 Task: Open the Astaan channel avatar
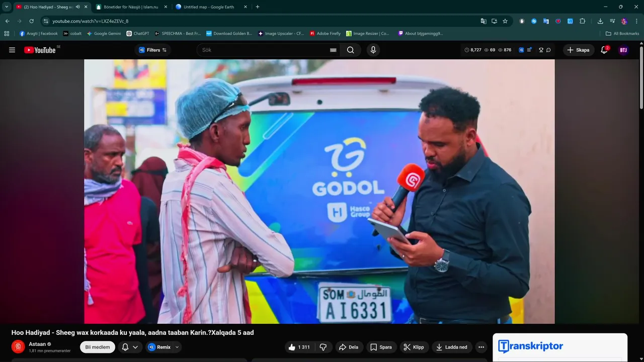point(18,347)
